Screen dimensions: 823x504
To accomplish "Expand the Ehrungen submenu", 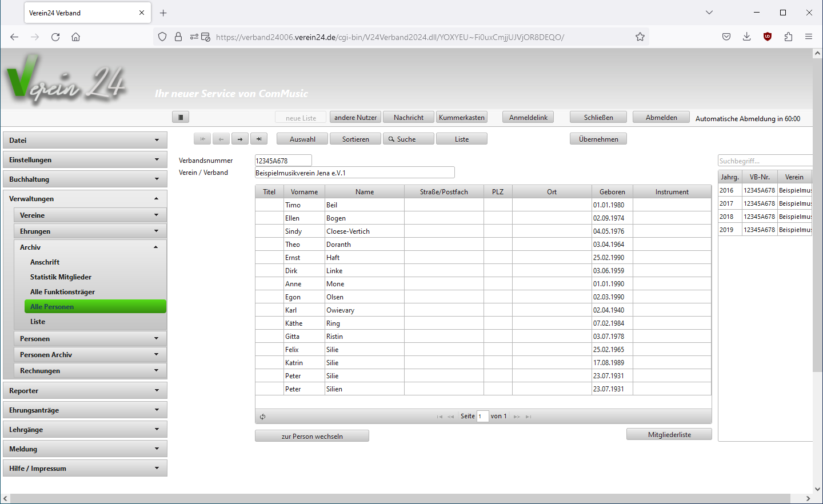I will pyautogui.click(x=90, y=231).
